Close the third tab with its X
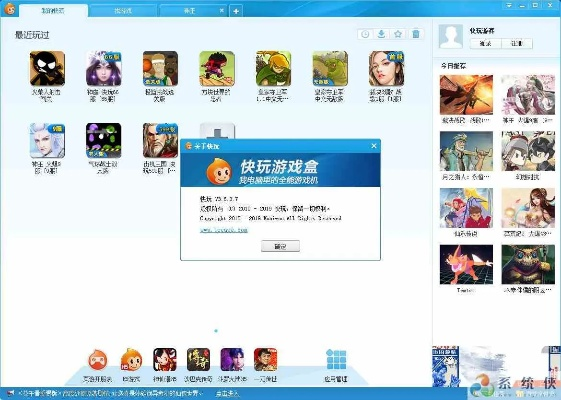 tap(222, 10)
